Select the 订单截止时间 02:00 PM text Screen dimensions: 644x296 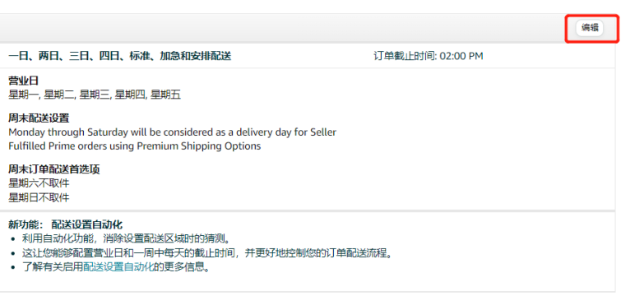pos(429,56)
